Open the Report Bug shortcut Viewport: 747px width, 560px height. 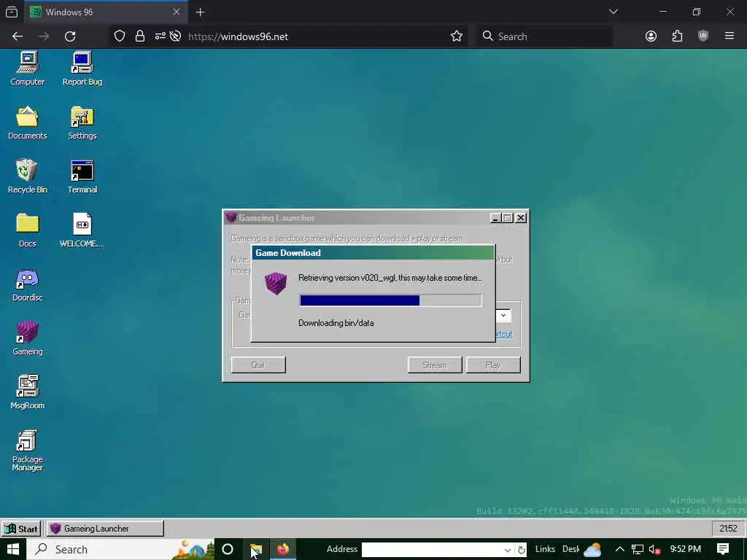pos(82,69)
